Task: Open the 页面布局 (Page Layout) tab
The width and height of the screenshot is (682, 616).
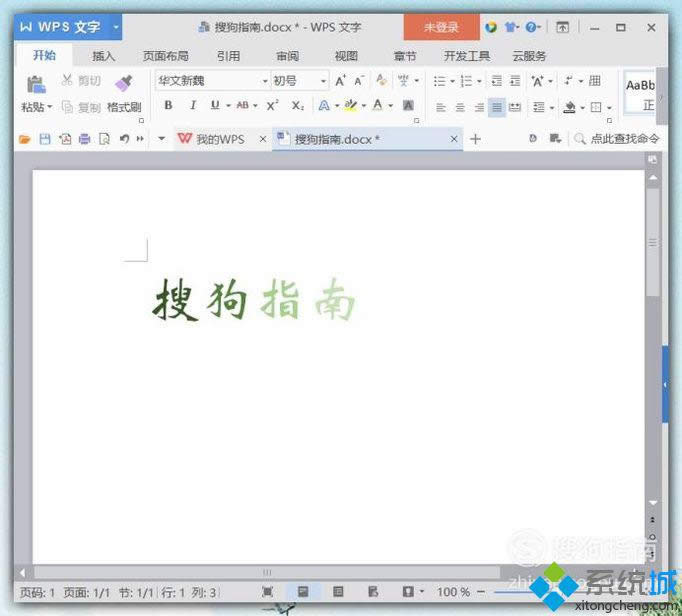Action: pos(166,56)
